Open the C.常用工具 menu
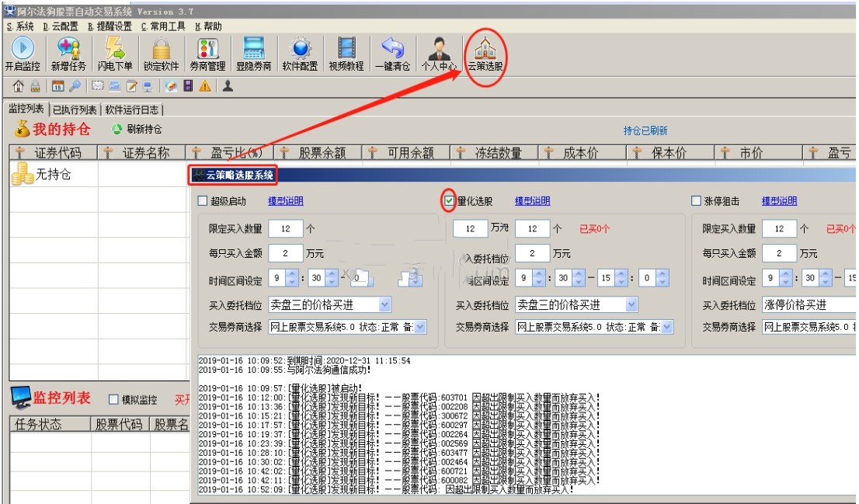The image size is (859, 504). pos(163,26)
